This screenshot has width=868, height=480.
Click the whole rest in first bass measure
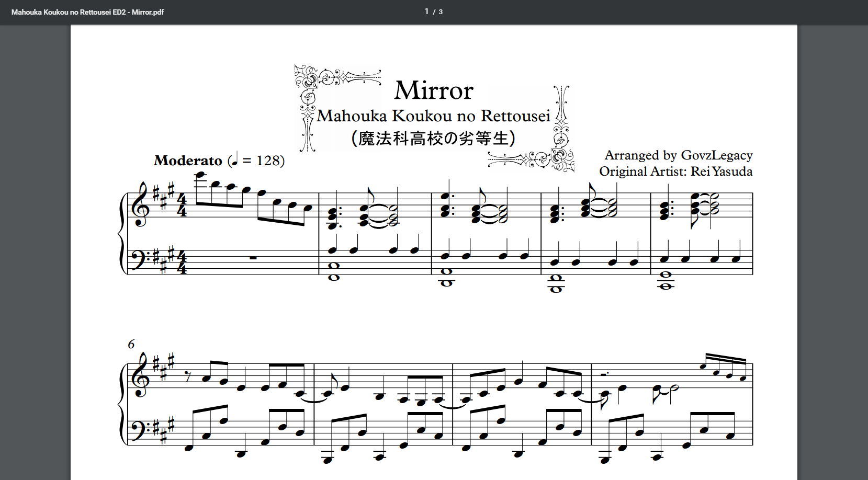[x=253, y=257]
